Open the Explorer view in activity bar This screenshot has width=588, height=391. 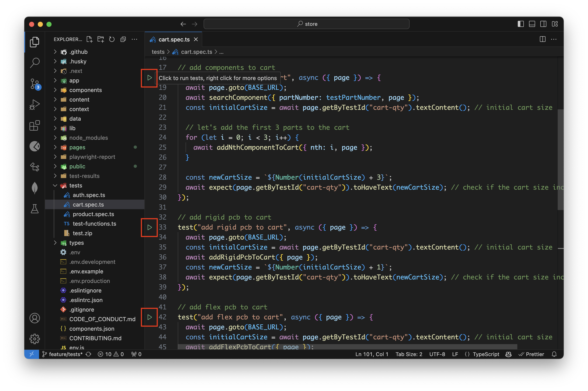click(x=35, y=42)
